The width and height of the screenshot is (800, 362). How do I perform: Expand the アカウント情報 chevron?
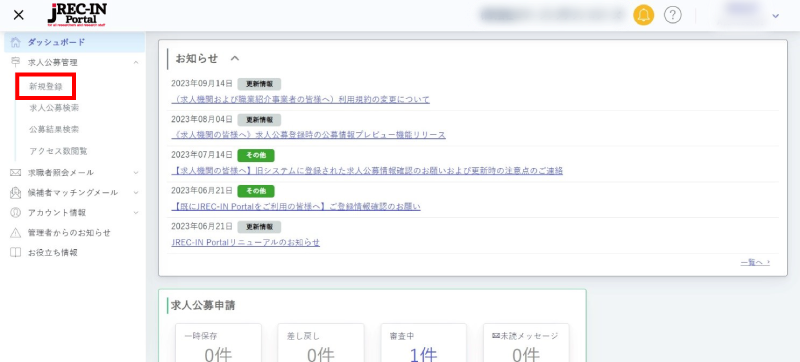click(x=136, y=213)
